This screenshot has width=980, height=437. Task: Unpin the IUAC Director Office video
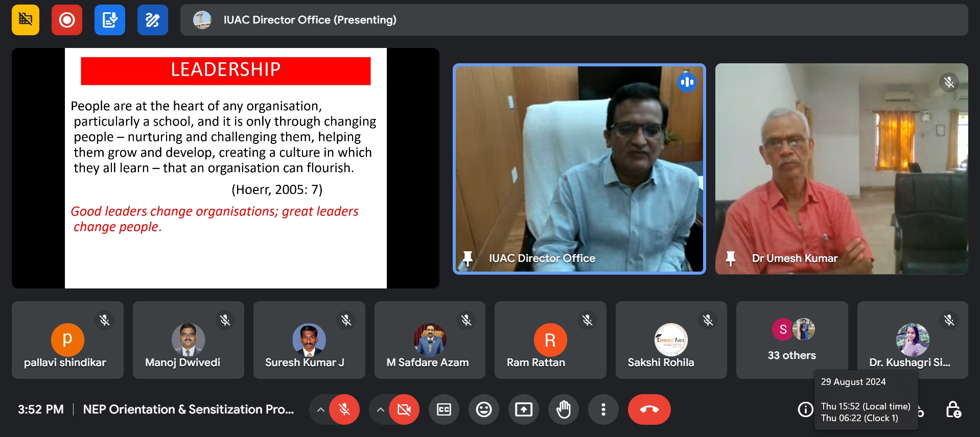pos(468,258)
